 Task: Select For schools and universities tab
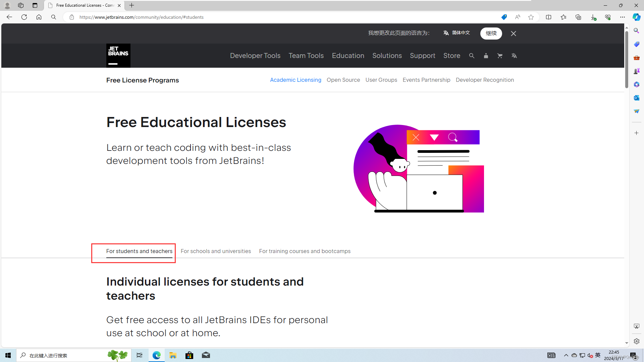click(x=216, y=251)
